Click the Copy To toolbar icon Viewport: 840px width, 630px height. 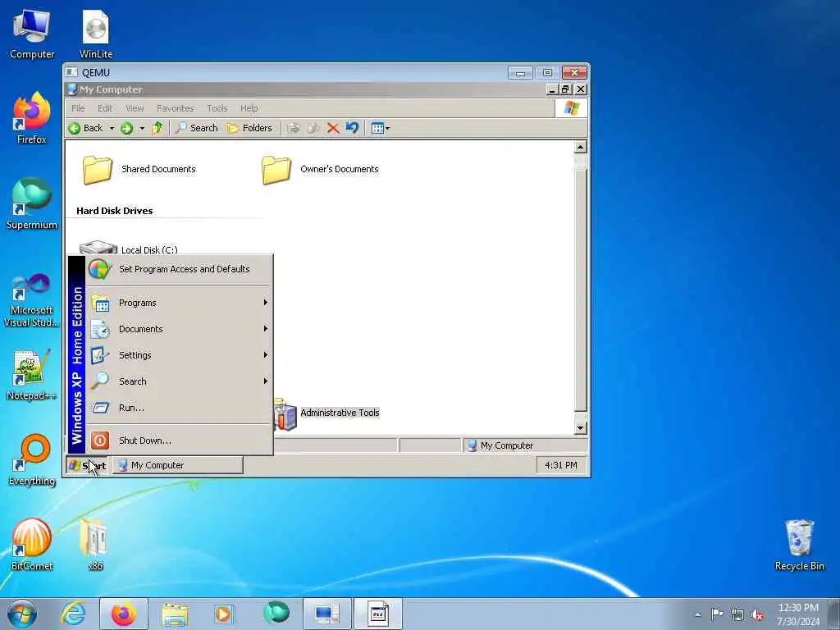(x=313, y=128)
